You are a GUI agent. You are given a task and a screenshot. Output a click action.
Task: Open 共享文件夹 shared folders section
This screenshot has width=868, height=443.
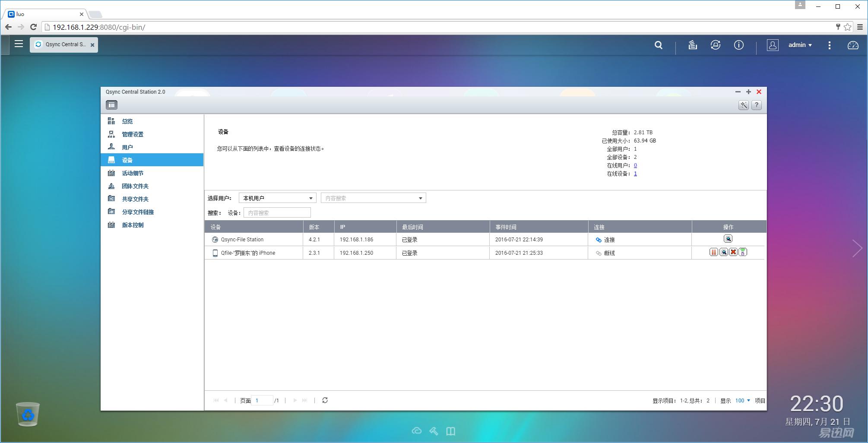coord(152,199)
